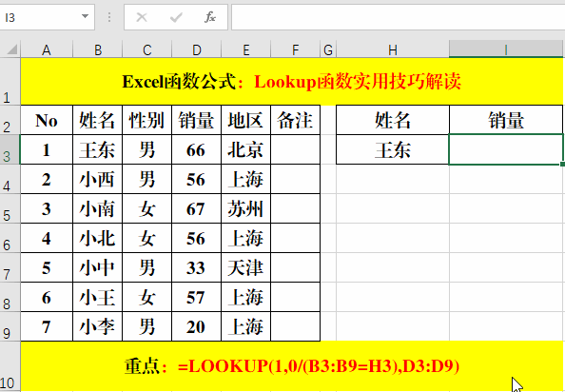This screenshot has height=392, width=565.
Task: Select row 9 header
Action: 10,326
